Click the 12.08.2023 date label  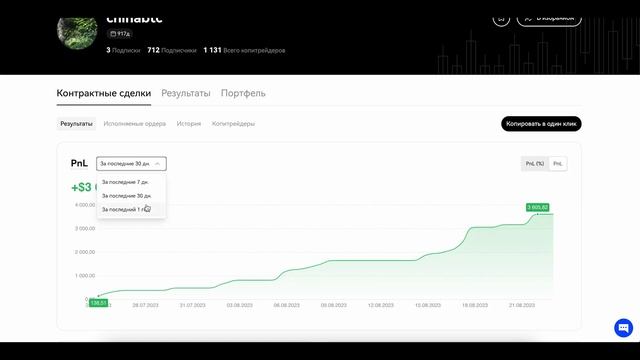(381, 305)
